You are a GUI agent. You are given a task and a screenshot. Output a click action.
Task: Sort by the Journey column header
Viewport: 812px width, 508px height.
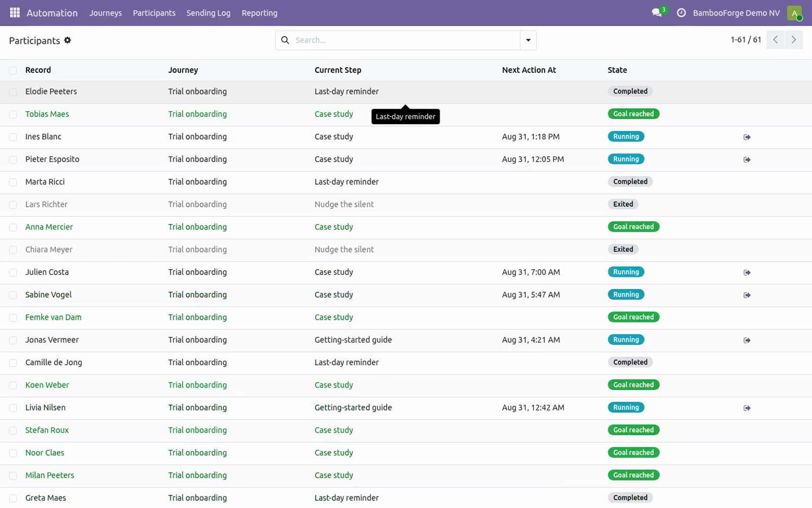183,70
